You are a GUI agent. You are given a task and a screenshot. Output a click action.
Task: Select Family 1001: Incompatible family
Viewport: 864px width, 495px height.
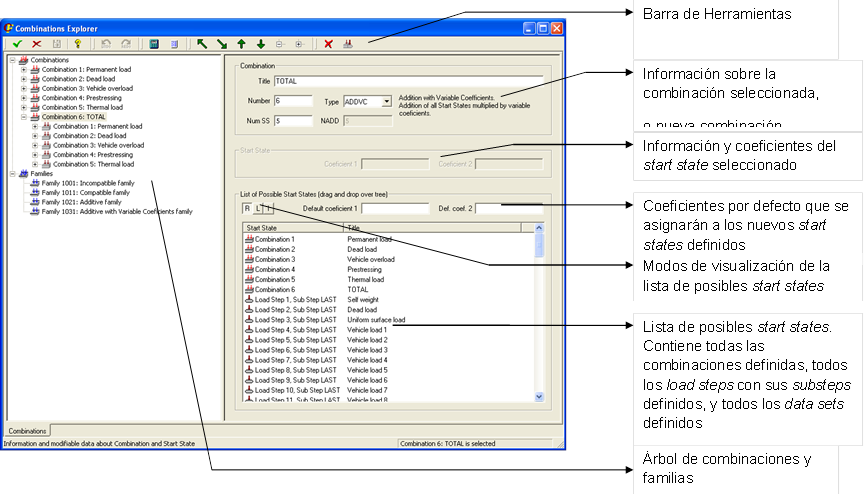click(x=88, y=183)
